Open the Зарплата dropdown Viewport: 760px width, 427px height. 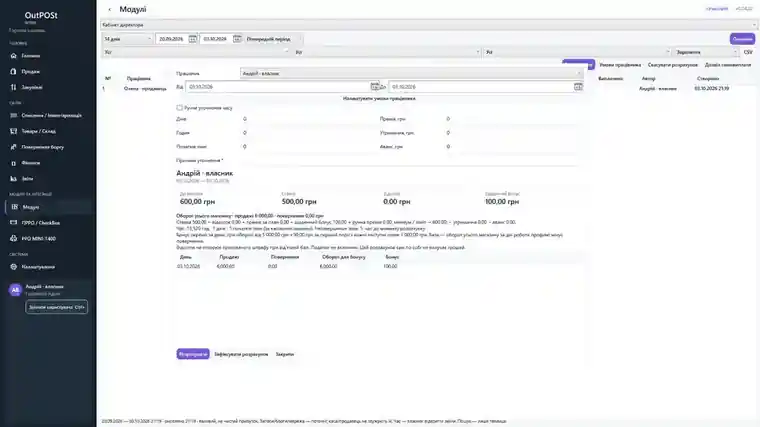tap(706, 52)
